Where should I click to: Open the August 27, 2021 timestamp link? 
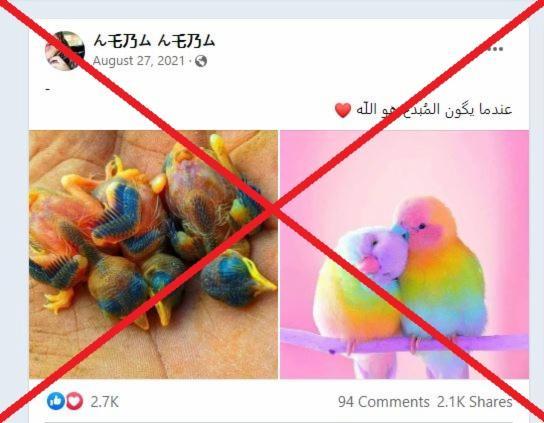[138, 61]
